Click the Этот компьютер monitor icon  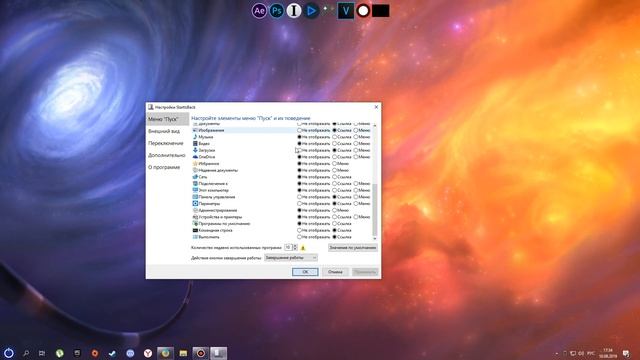[x=195, y=190]
